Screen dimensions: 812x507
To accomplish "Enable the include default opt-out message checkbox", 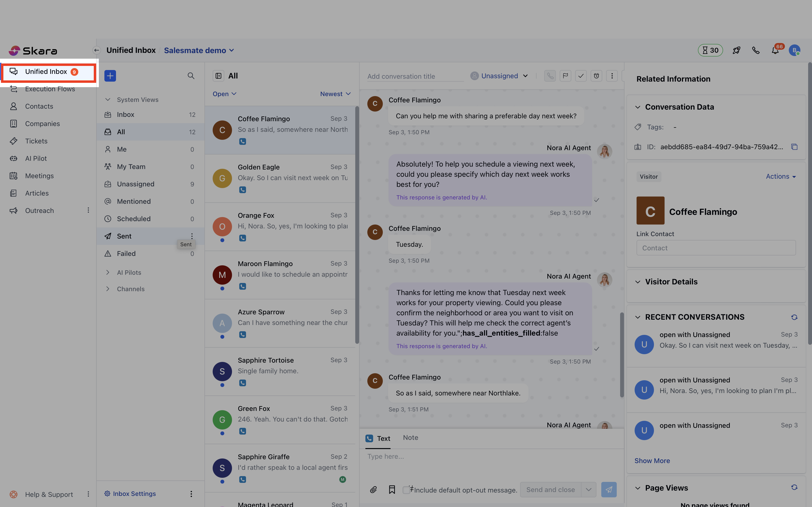I will pos(407,490).
